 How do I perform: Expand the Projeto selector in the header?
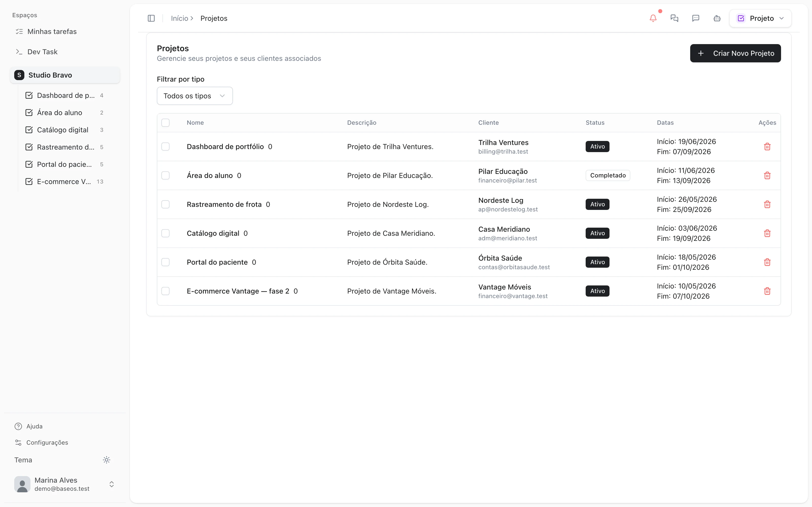click(760, 18)
